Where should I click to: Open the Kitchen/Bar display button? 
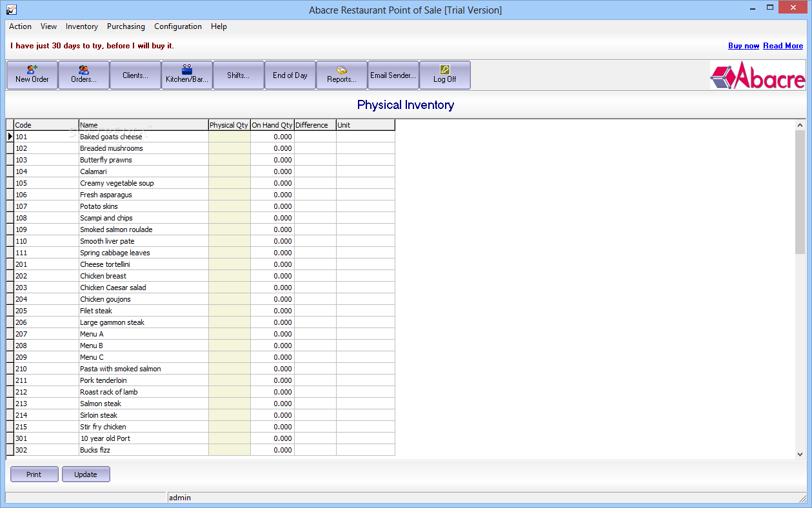coord(187,75)
